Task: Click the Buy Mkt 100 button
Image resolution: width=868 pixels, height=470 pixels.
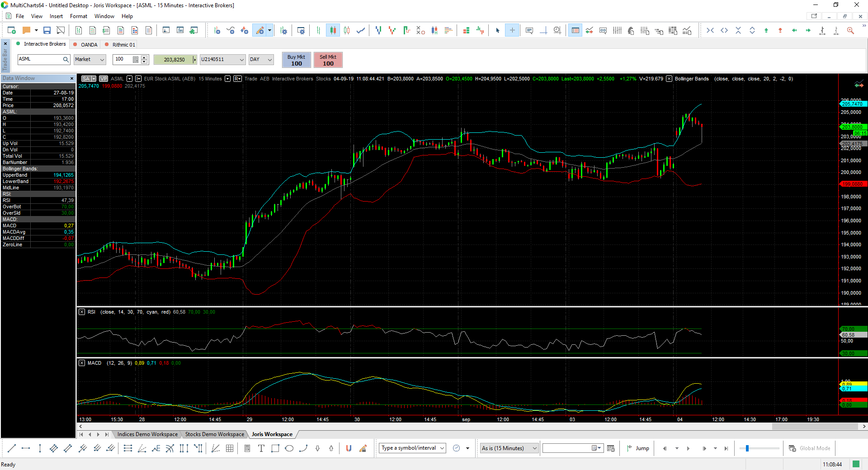Action: coord(296,60)
